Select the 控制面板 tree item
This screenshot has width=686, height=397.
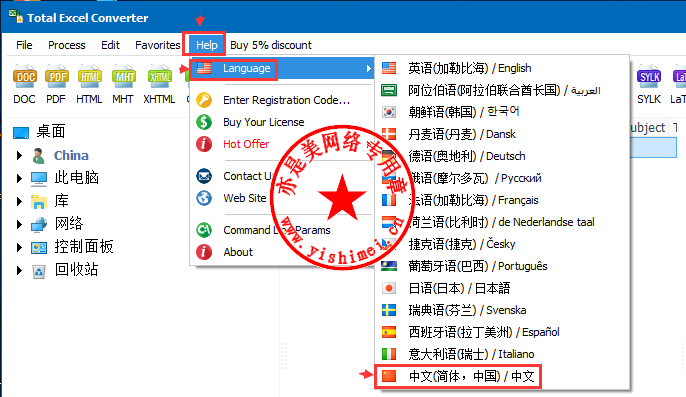coord(84,246)
